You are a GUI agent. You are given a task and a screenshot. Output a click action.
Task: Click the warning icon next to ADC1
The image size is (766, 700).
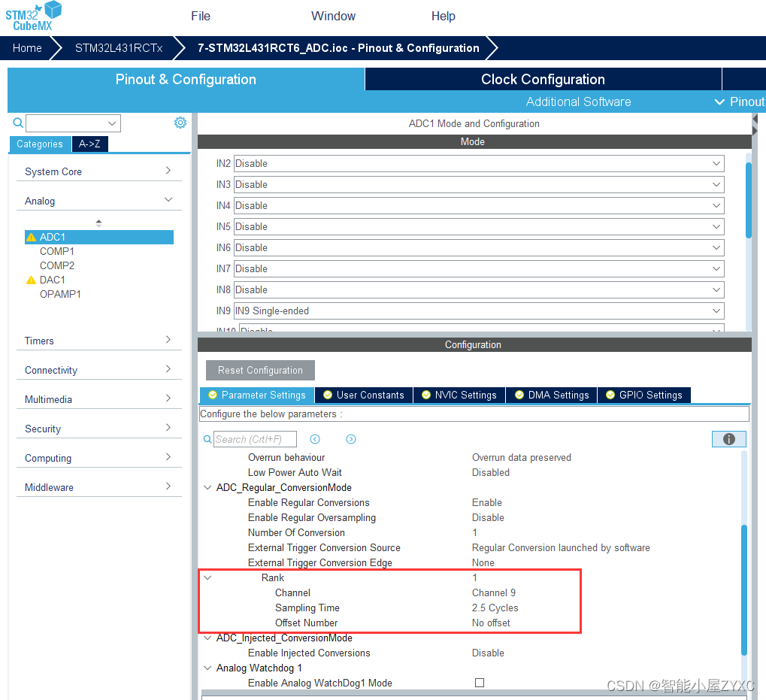pyautogui.click(x=32, y=238)
